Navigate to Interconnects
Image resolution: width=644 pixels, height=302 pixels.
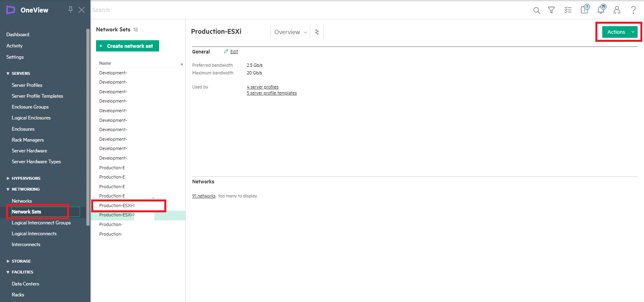(x=26, y=244)
